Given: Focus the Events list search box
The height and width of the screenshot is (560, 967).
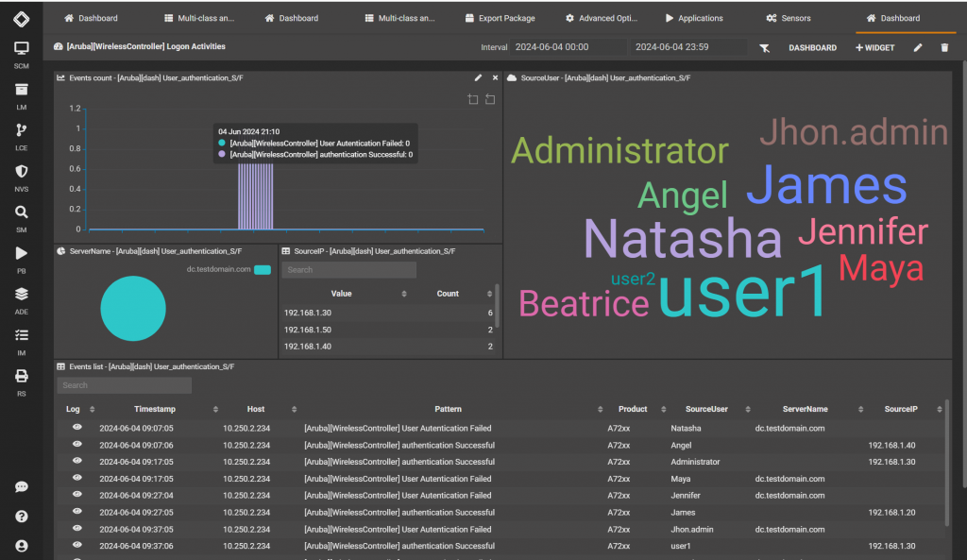Looking at the screenshot, I should click(x=124, y=385).
